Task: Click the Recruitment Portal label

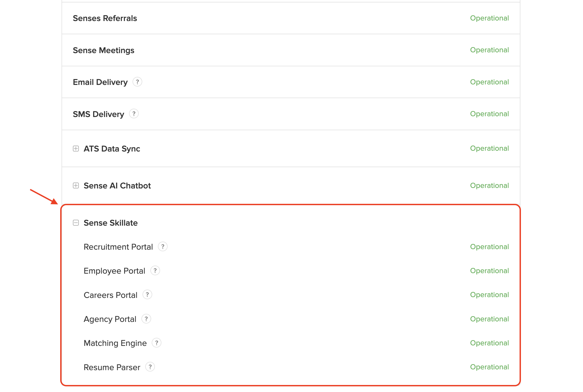Action: [x=118, y=247]
